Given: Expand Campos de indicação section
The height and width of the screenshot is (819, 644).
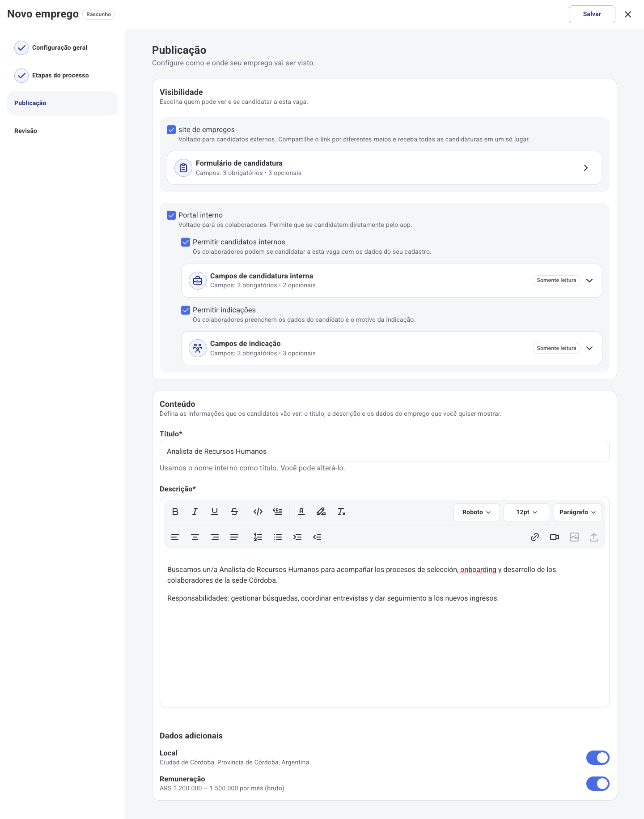Looking at the screenshot, I should [x=589, y=348].
